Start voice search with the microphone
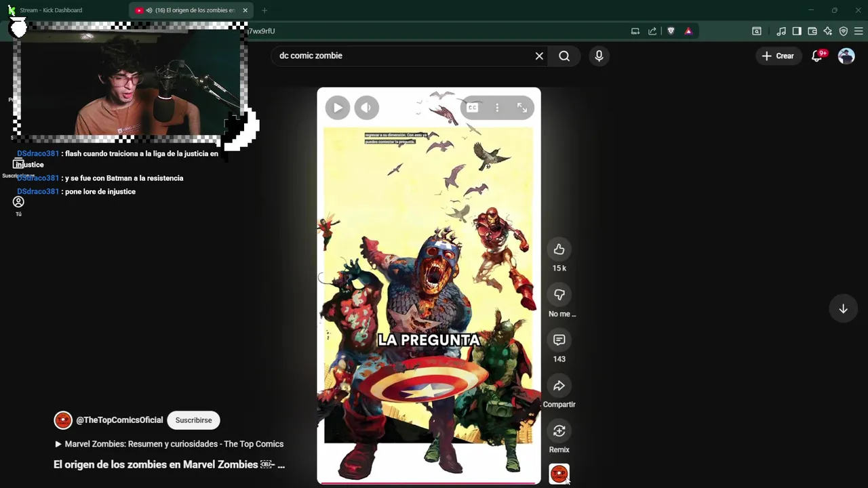 pos(599,56)
